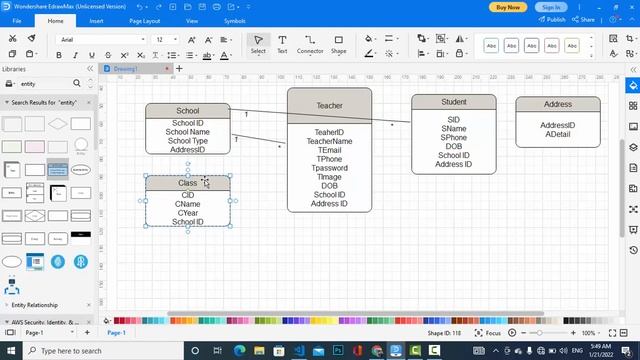This screenshot has height=360, width=640.
Task: Switch to the View tab
Action: [x=192, y=21]
